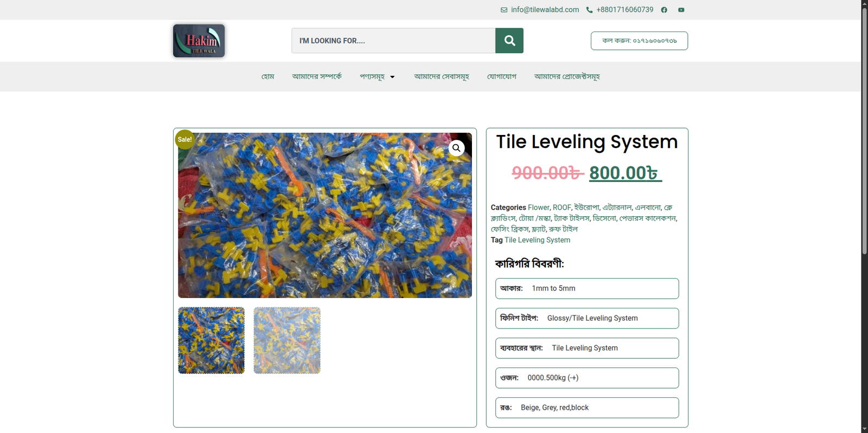Open the যোগাযোগ menu item
This screenshot has width=868, height=433.
[x=501, y=77]
